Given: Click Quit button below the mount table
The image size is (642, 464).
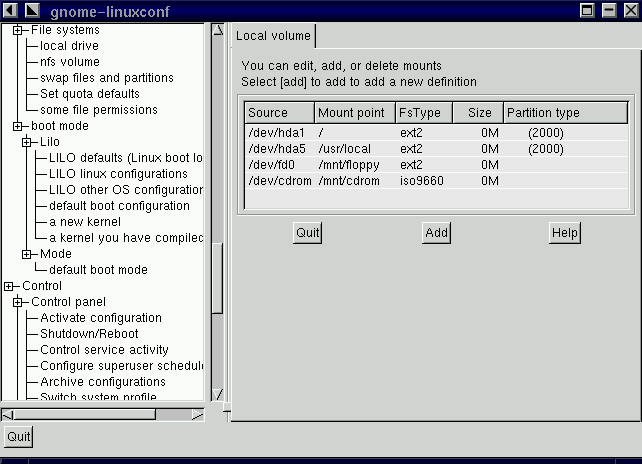Looking at the screenshot, I should pyautogui.click(x=307, y=233).
